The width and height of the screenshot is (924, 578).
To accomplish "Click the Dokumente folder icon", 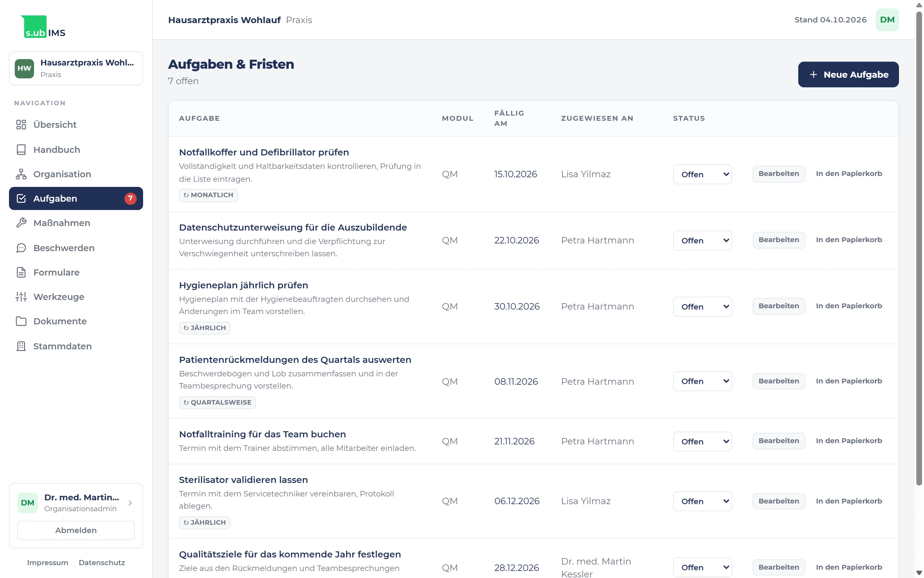I will (21, 321).
